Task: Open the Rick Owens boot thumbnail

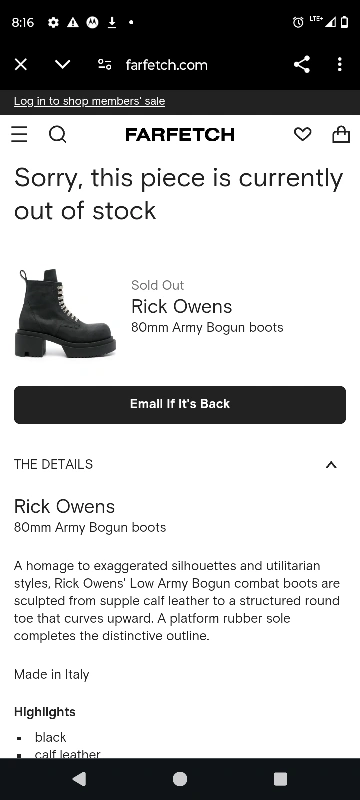Action: click(x=65, y=313)
